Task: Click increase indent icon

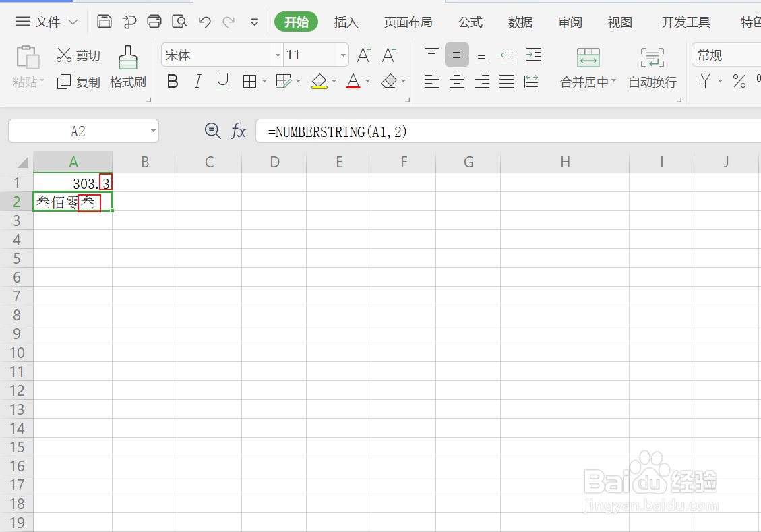Action: (x=534, y=55)
